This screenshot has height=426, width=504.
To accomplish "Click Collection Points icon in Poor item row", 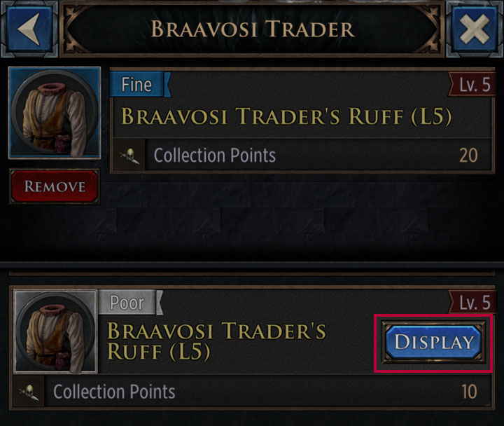I will click(29, 391).
